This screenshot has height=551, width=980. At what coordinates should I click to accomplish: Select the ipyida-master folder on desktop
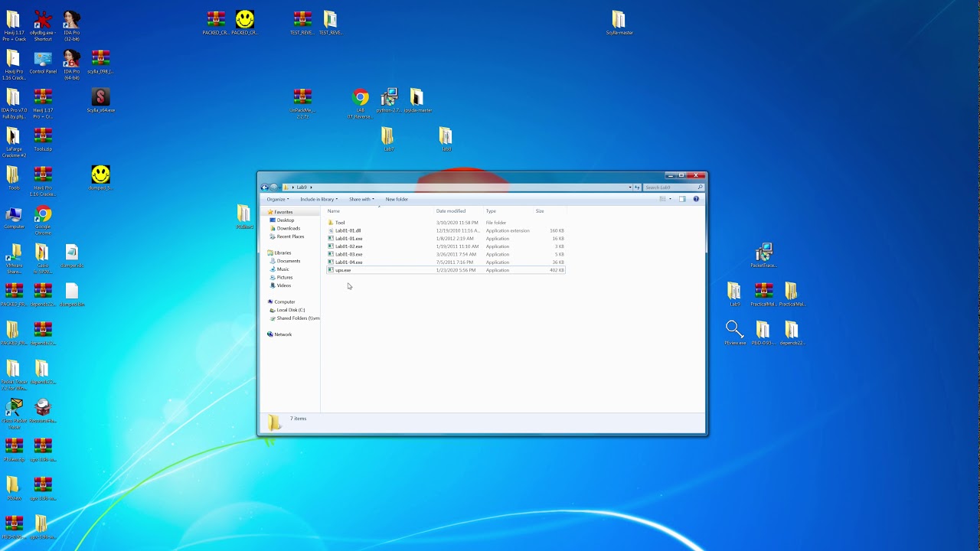click(416, 100)
